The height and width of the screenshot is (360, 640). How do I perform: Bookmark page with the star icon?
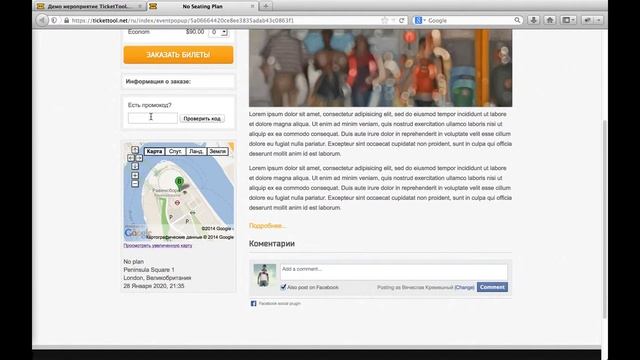[x=384, y=20]
